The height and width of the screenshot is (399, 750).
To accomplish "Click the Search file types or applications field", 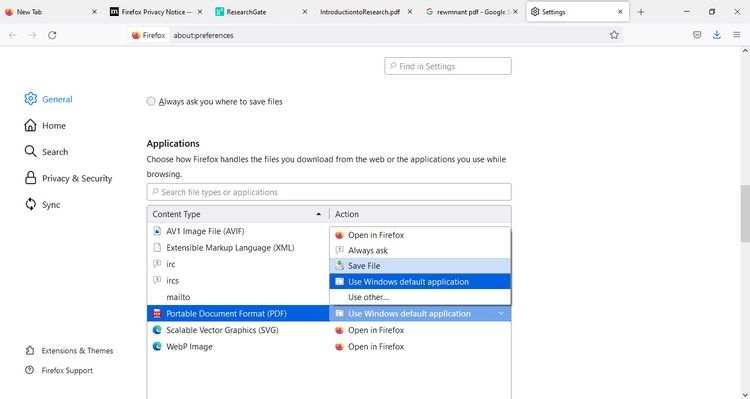I will tap(329, 192).
